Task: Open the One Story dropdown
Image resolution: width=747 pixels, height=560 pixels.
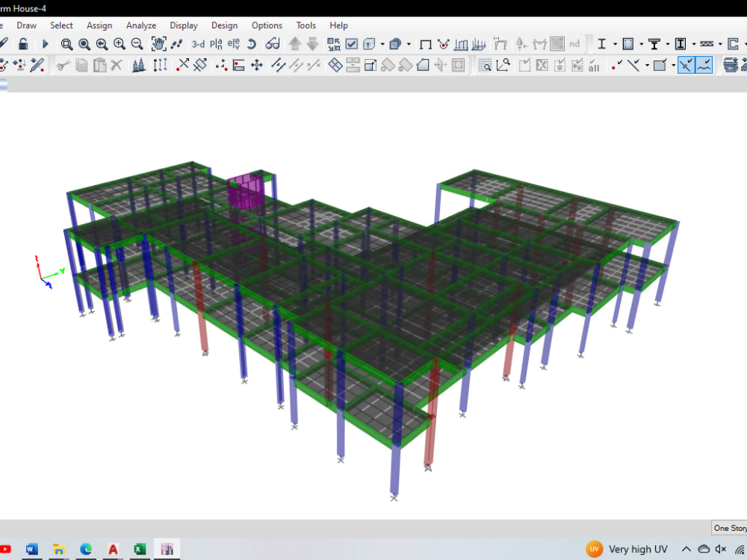Action: click(x=730, y=528)
